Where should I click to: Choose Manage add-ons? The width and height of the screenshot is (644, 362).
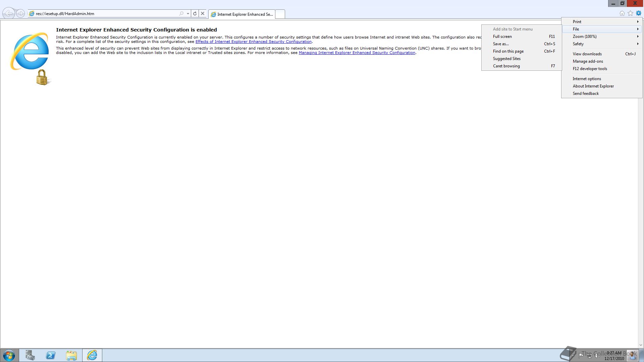(x=602, y=61)
